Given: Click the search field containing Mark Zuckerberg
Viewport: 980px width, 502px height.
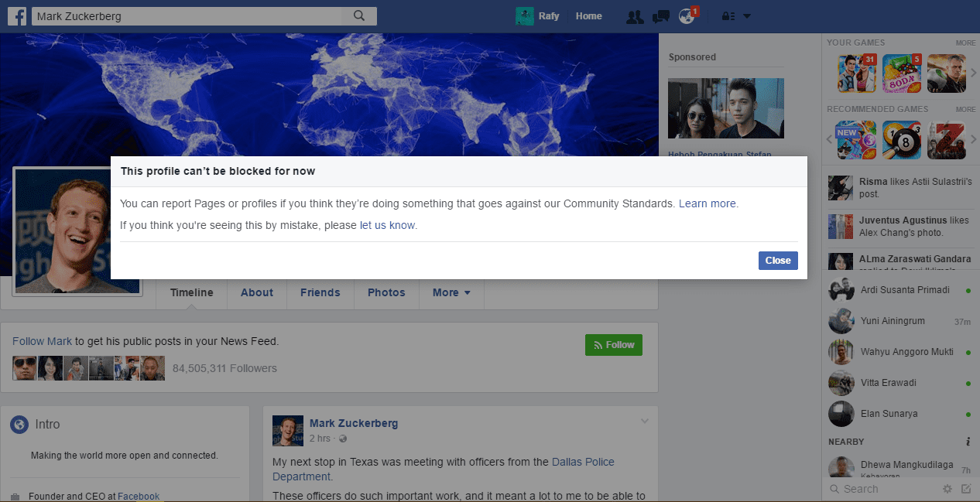Looking at the screenshot, I should click(187, 15).
